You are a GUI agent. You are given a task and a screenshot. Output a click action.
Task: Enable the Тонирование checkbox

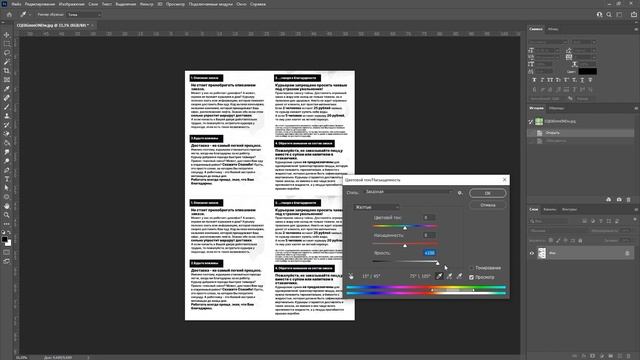click(471, 268)
